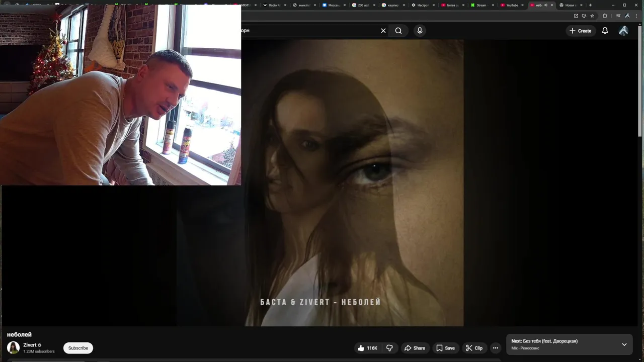Open browser extensions puzzle icon
Screen dimensions: 644x362
tap(605, 16)
